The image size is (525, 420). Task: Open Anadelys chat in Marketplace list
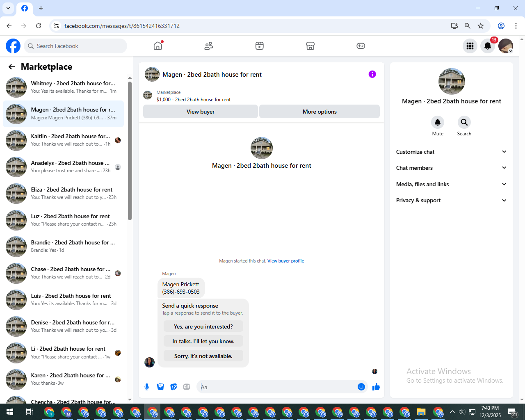pos(64,167)
